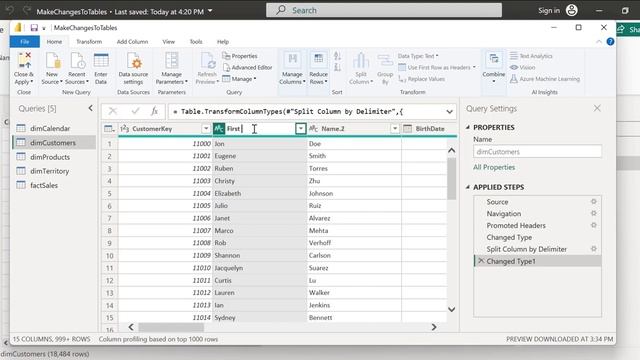This screenshot has height=360, width=640.
Task: Select the dimProducts query
Action: (x=55, y=157)
